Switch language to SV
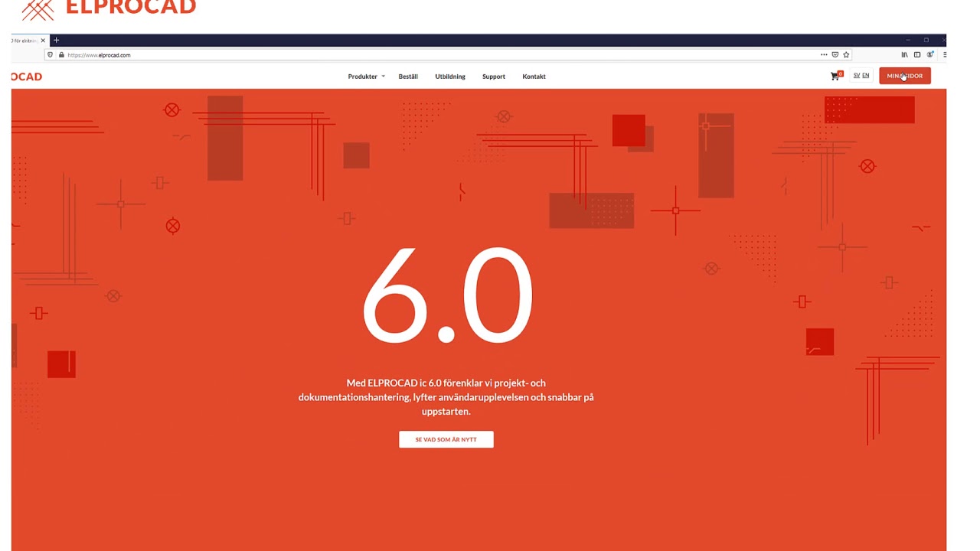Image resolution: width=980 pixels, height=551 pixels. [x=857, y=76]
